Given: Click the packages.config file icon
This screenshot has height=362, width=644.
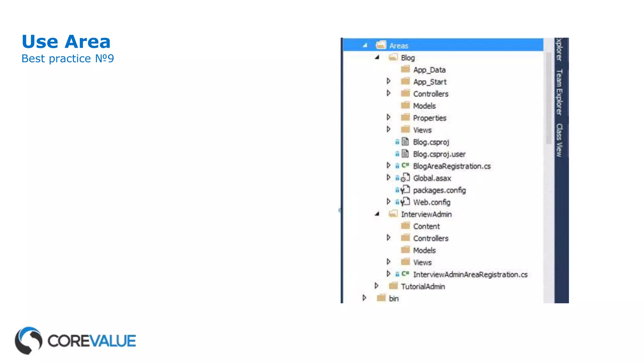Looking at the screenshot, I should (x=405, y=190).
